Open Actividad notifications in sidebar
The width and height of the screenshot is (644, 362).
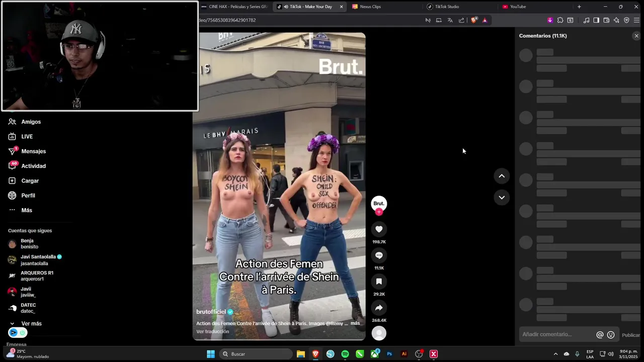[27, 166]
